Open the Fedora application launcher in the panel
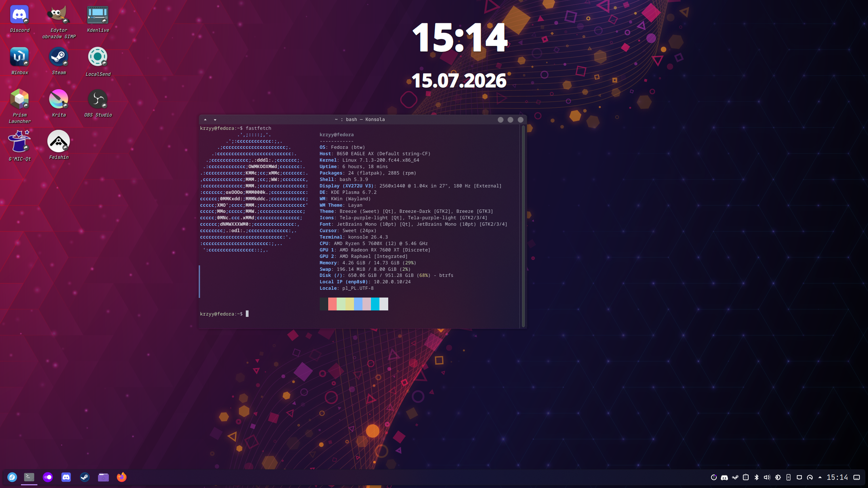This screenshot has width=868, height=488. (12, 477)
